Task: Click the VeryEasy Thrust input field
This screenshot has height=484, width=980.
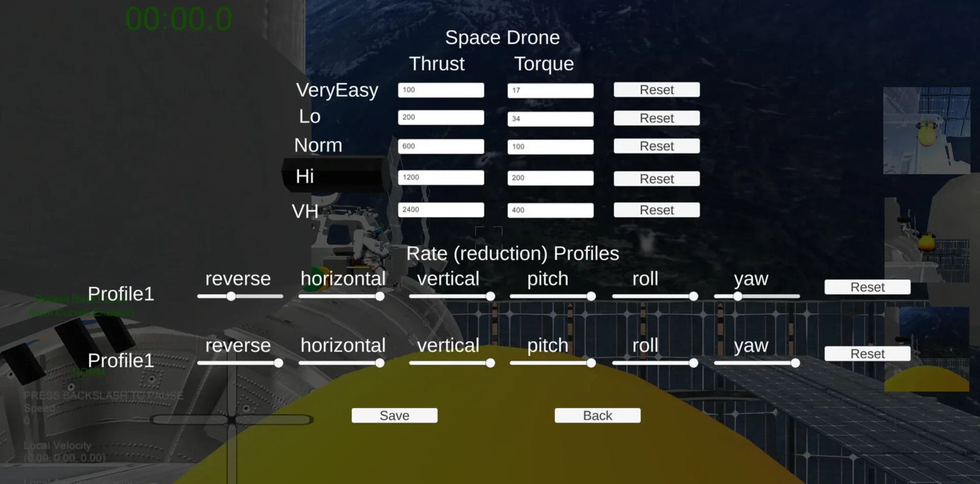Action: [440, 90]
